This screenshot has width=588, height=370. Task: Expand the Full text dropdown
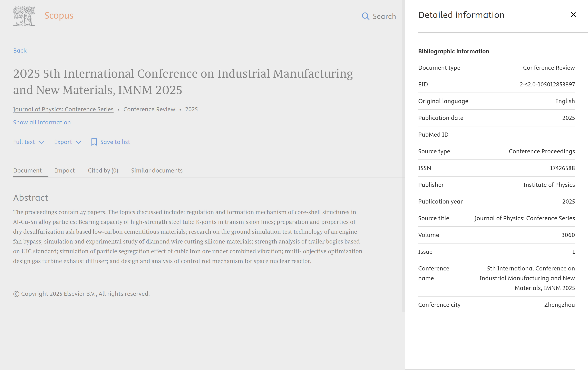[29, 142]
